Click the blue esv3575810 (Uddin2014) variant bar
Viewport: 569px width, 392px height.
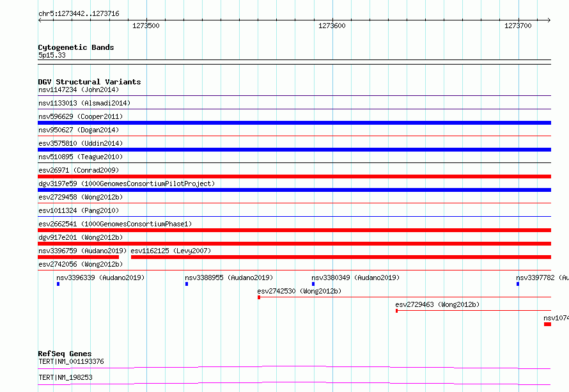294,150
